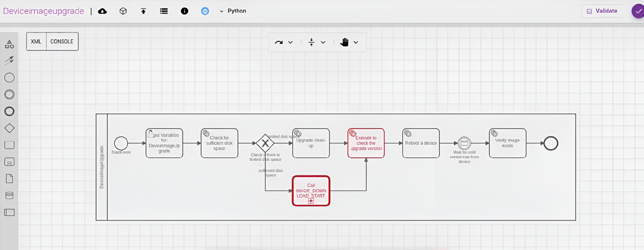This screenshot has width=644, height=250.
Task: Select Check for sufficient disk space task
Action: click(219, 143)
